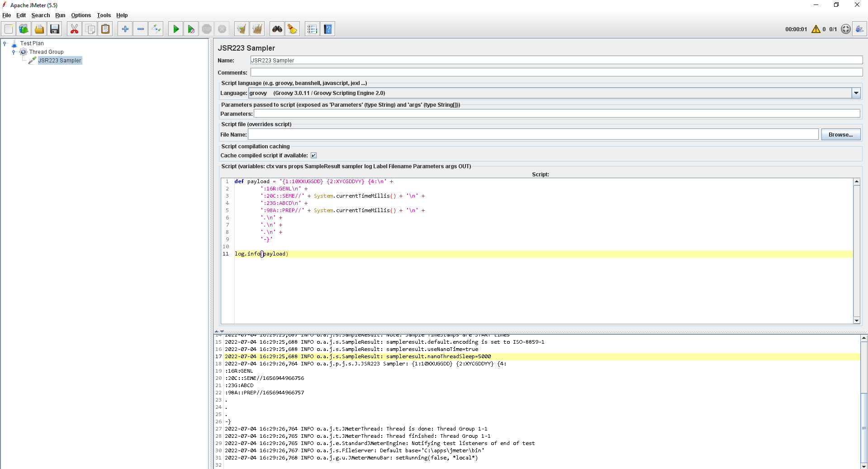Select the Cut icon in the toolbar
The width and height of the screenshot is (868, 469).
click(x=74, y=28)
